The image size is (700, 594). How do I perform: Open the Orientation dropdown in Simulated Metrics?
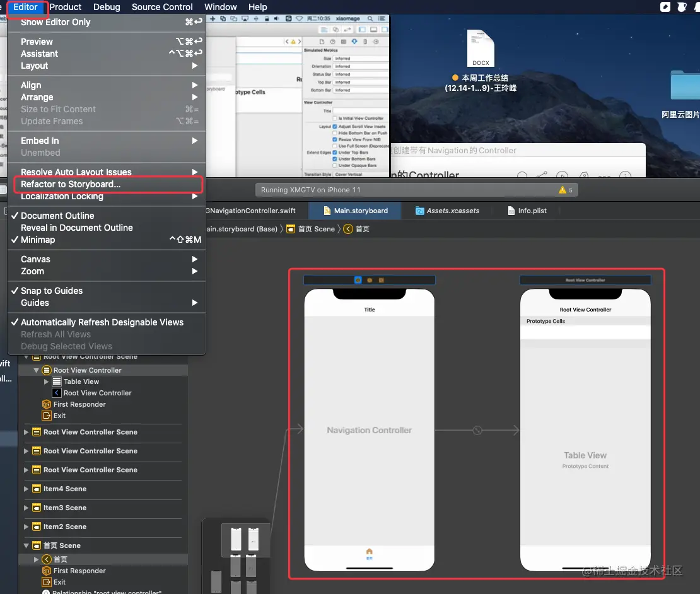click(x=361, y=66)
